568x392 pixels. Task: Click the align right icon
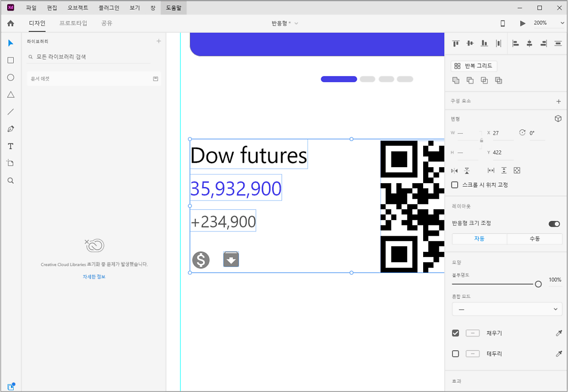point(544,43)
